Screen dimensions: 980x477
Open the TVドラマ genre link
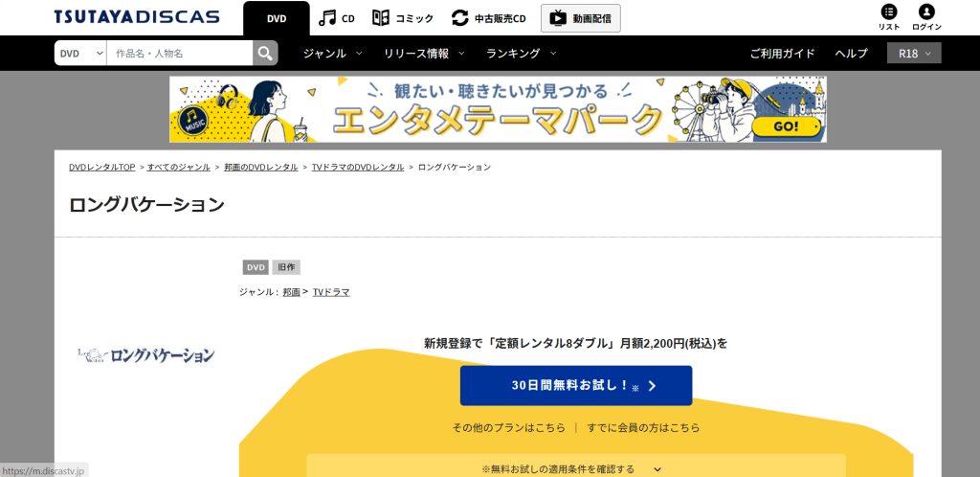pyautogui.click(x=331, y=292)
